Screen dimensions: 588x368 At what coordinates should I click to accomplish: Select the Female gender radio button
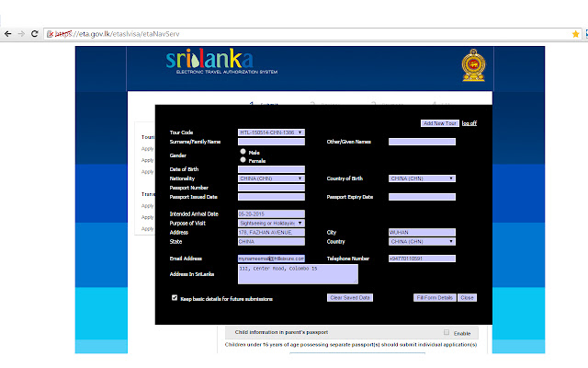[243, 159]
